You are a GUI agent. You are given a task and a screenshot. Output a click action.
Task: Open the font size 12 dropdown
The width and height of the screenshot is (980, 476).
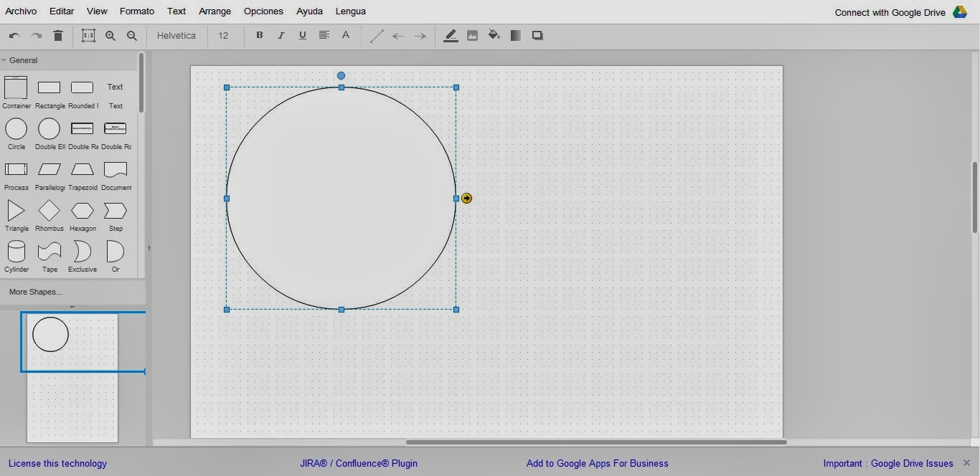click(223, 35)
